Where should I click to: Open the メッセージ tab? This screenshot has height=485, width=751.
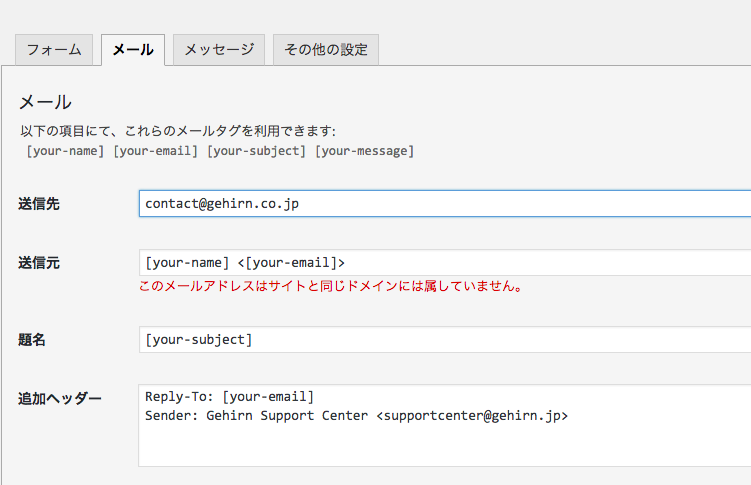[219, 50]
